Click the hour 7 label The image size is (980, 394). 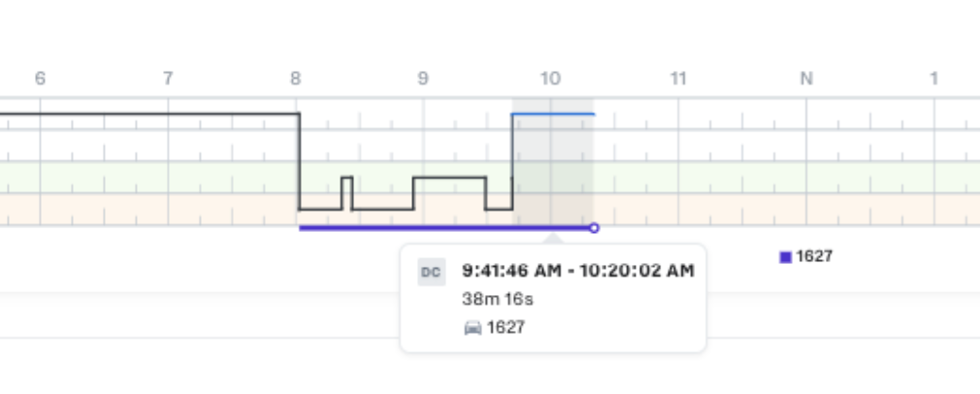tap(168, 79)
